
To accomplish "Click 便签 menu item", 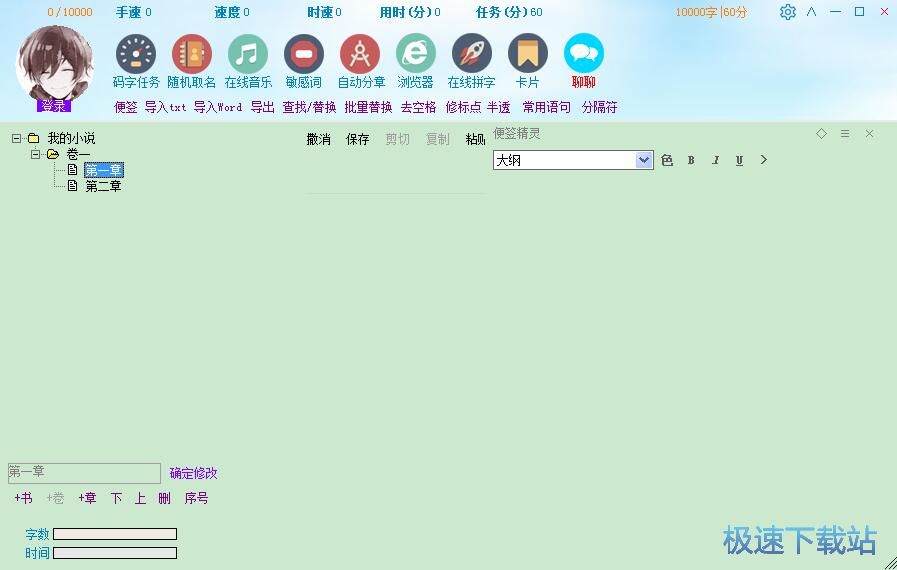I will [126, 107].
